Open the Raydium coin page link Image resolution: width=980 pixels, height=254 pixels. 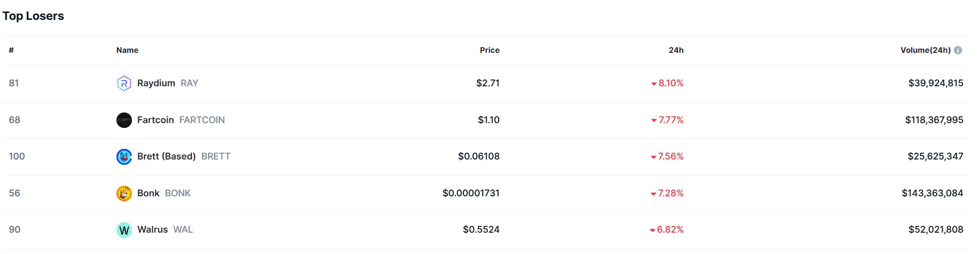(x=156, y=83)
